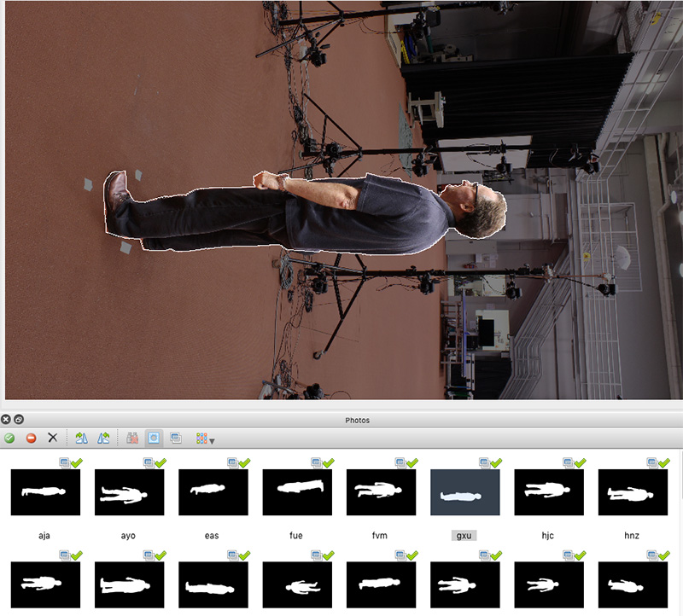The height and width of the screenshot is (616, 683).
Task: Rotate selected photos right
Action: [81, 438]
